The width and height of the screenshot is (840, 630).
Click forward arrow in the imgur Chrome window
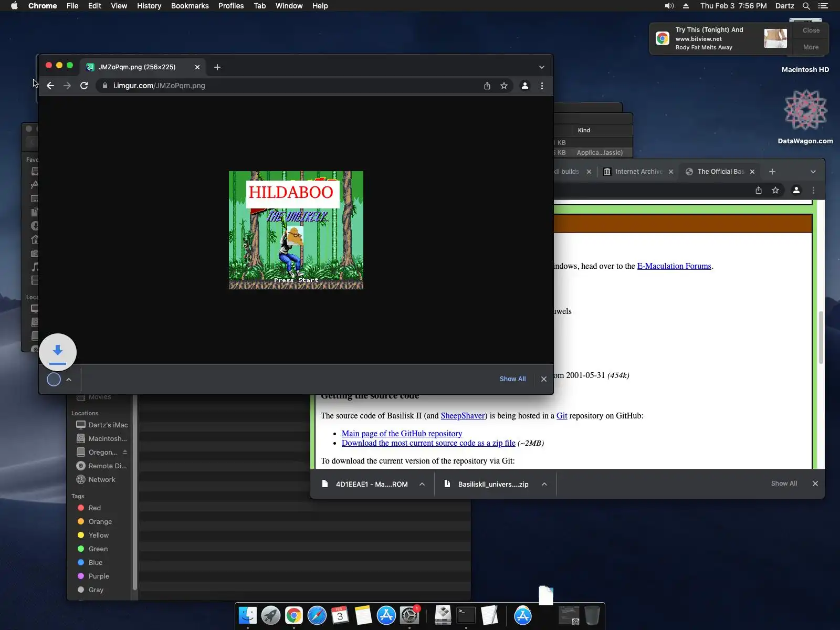[x=67, y=86]
